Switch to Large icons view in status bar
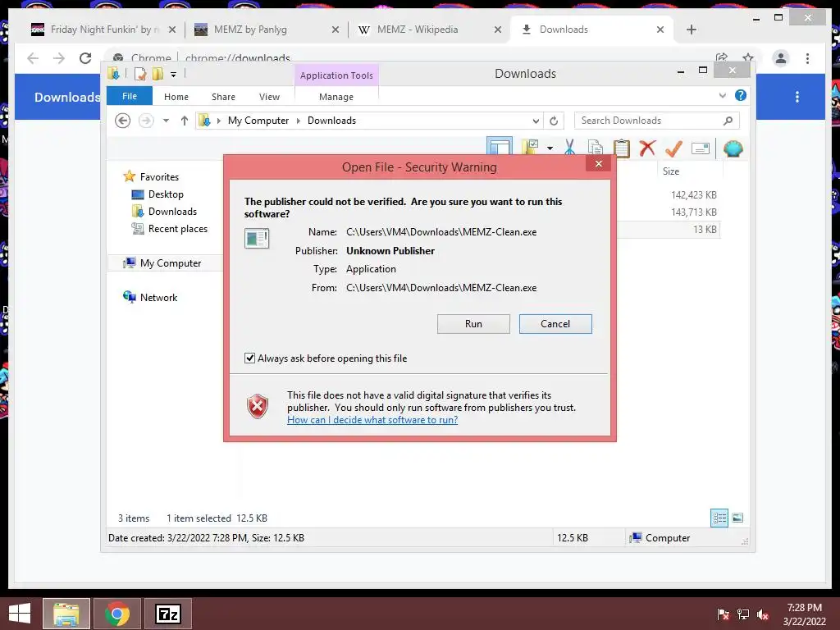 point(737,518)
